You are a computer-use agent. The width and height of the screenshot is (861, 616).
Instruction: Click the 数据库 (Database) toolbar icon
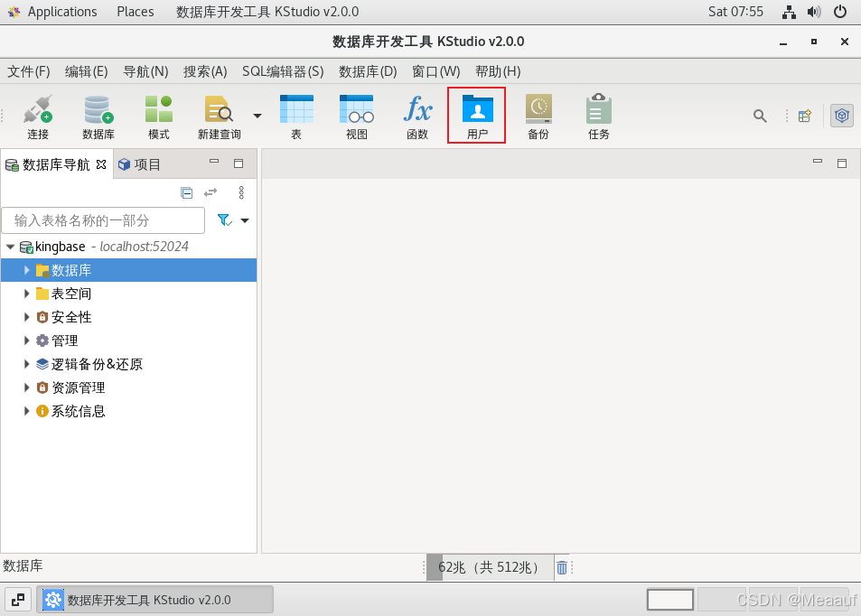tap(98, 117)
